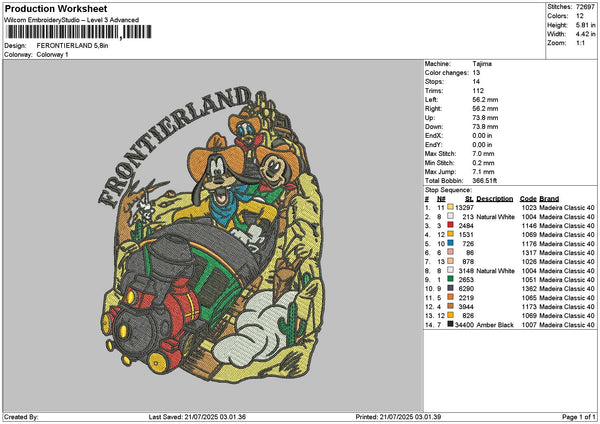Click the 'Created By:' footer label

tap(21, 417)
